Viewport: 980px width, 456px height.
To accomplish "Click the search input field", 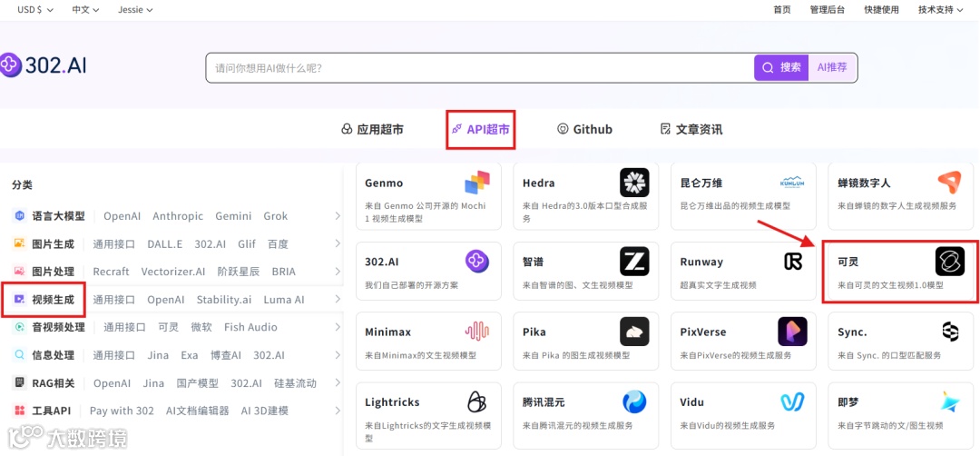I will [480, 67].
